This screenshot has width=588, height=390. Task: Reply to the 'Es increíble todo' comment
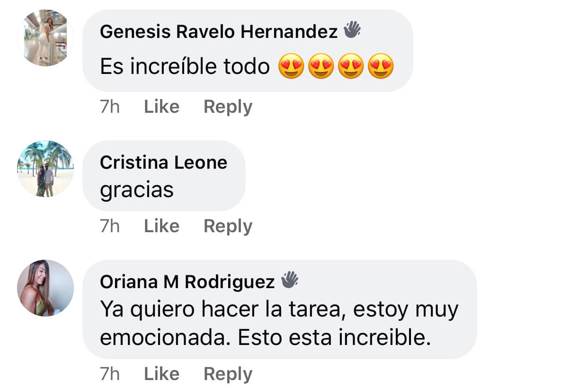228,107
